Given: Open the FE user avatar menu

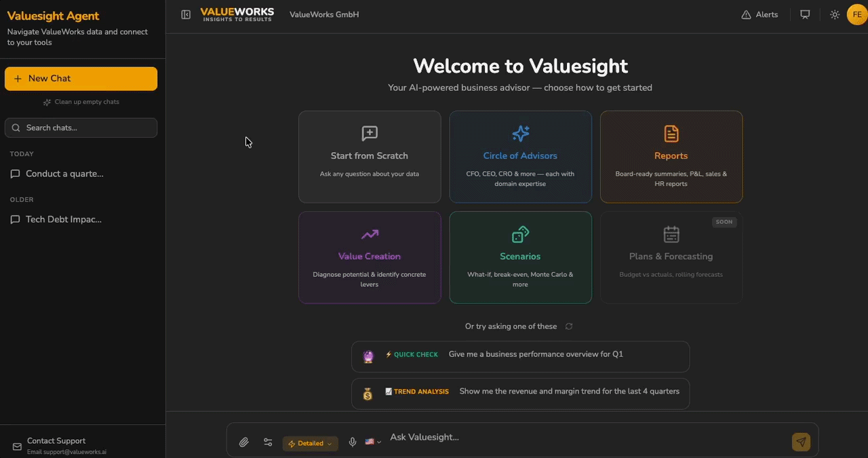Looking at the screenshot, I should (857, 14).
